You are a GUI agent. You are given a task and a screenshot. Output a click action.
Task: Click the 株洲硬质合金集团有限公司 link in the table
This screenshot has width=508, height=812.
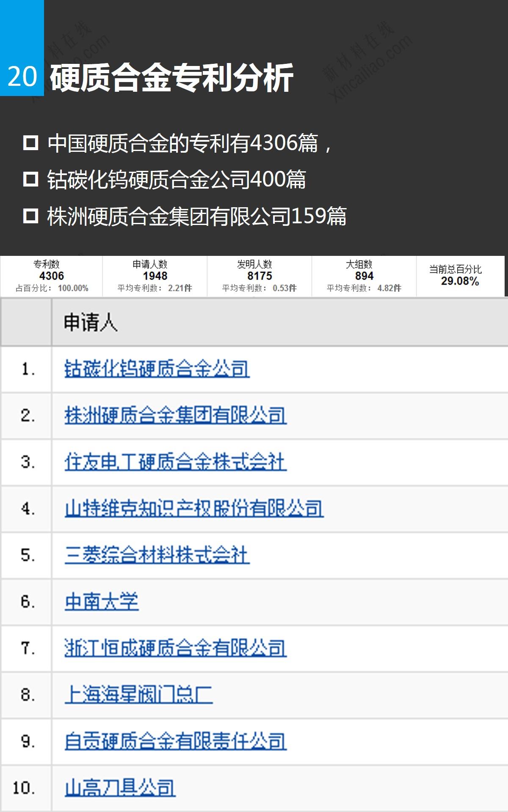175,415
